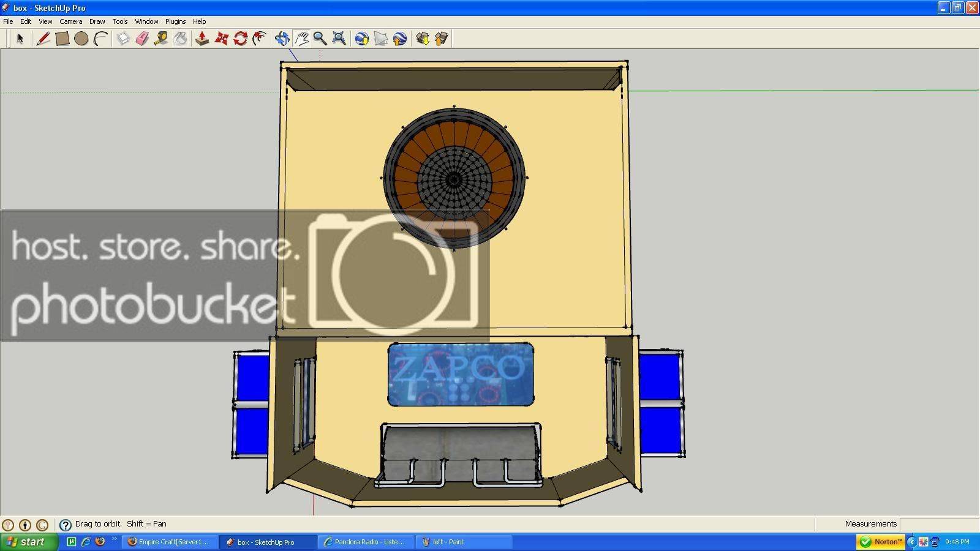Close the SketchUp Pro window
This screenshot has width=980, height=551.
pos(971,8)
